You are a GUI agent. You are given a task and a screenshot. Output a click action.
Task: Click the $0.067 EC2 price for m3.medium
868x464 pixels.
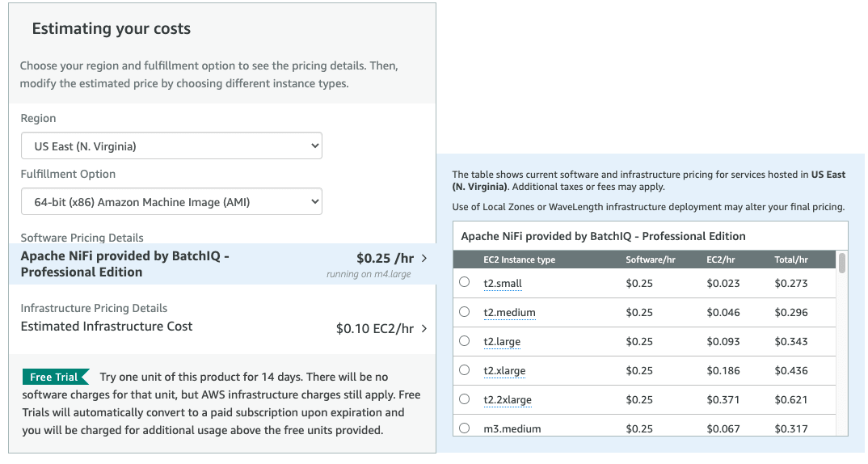pos(723,428)
